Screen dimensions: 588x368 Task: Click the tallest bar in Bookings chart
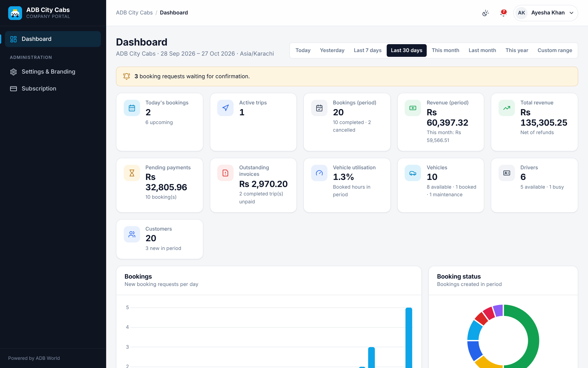[409, 338]
